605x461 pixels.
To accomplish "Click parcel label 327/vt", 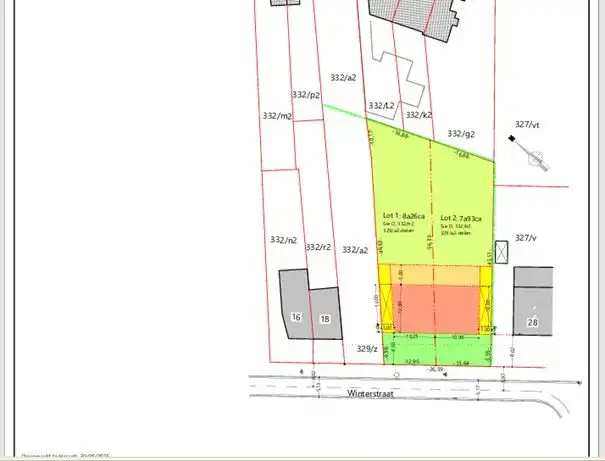I will (527, 124).
